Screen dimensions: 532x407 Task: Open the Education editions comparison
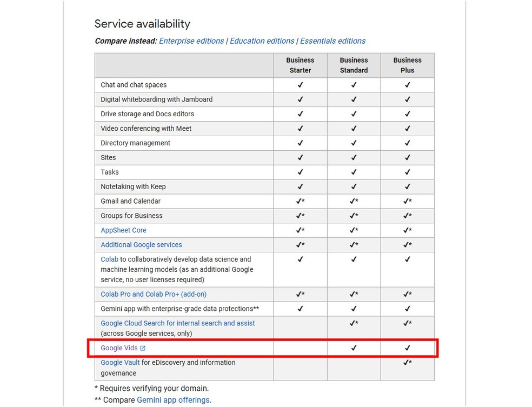click(262, 41)
